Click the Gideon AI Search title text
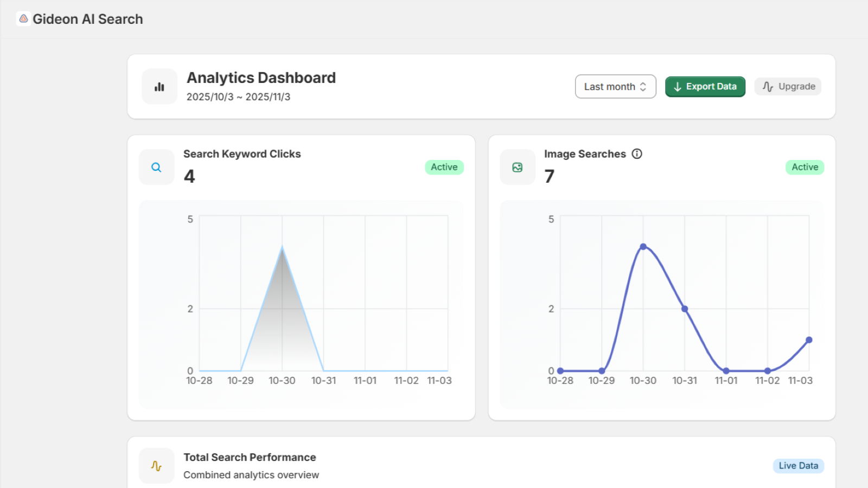 (88, 19)
